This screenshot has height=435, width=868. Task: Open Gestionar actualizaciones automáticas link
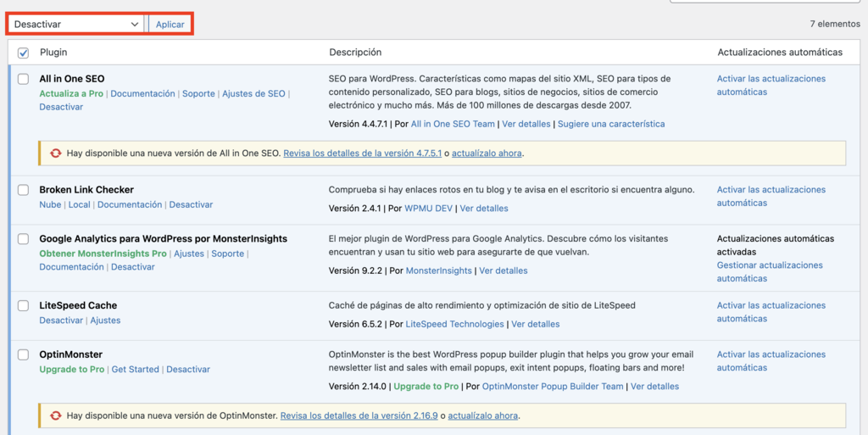[769, 271]
